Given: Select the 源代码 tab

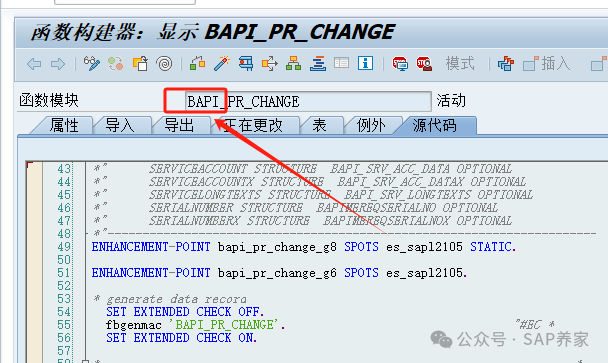Looking at the screenshot, I should point(434,125).
